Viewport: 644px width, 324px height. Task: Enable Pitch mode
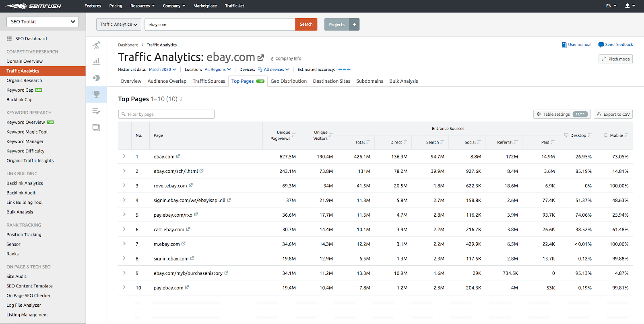[x=615, y=59]
